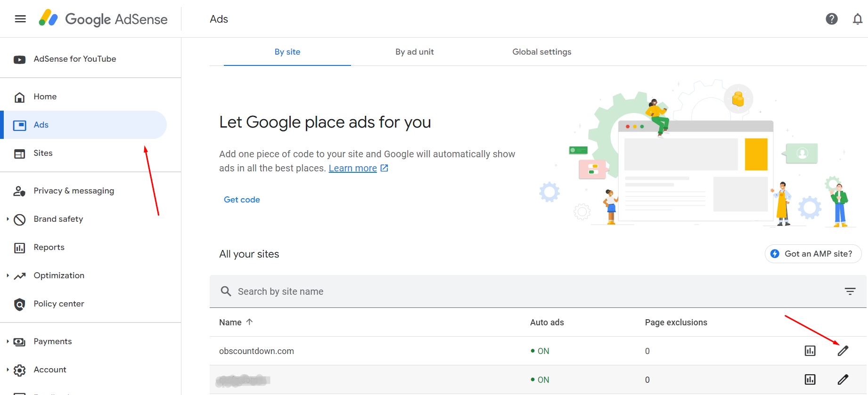Click the Google AdSense logo
This screenshot has height=395, width=868.
[x=103, y=19]
